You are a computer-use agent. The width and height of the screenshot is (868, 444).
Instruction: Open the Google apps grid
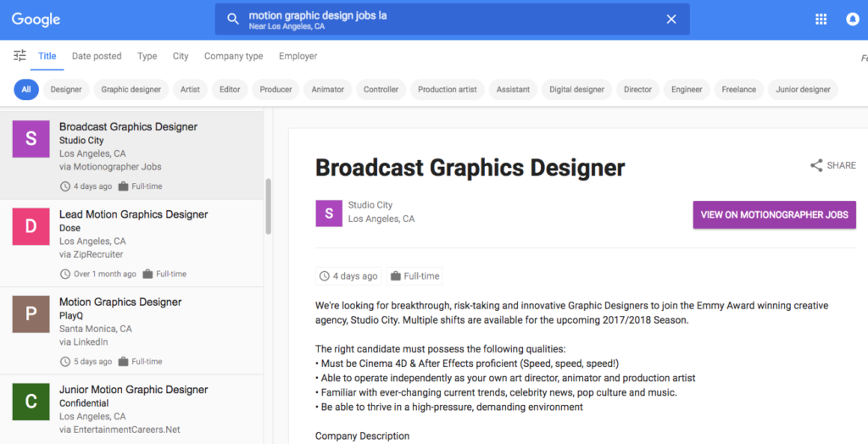click(x=821, y=19)
